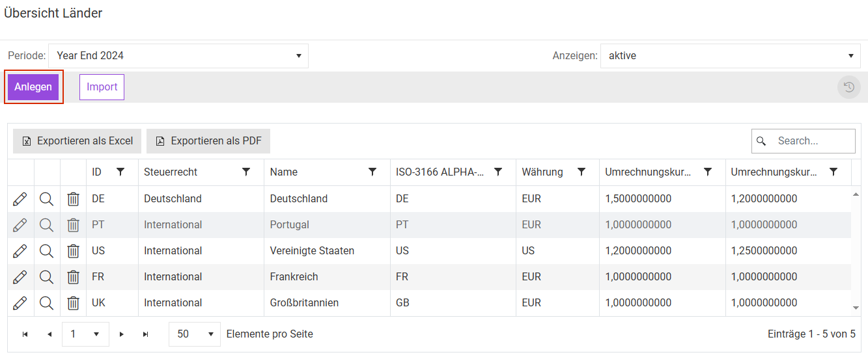The width and height of the screenshot is (868, 359).
Task: Select the Deutschland Steuerrecht cell
Action: [202, 199]
